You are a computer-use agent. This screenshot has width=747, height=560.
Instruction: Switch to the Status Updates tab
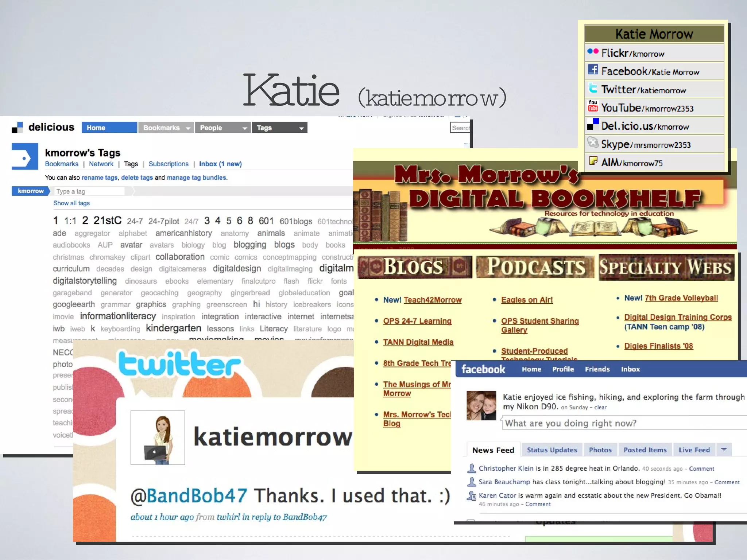point(552,450)
